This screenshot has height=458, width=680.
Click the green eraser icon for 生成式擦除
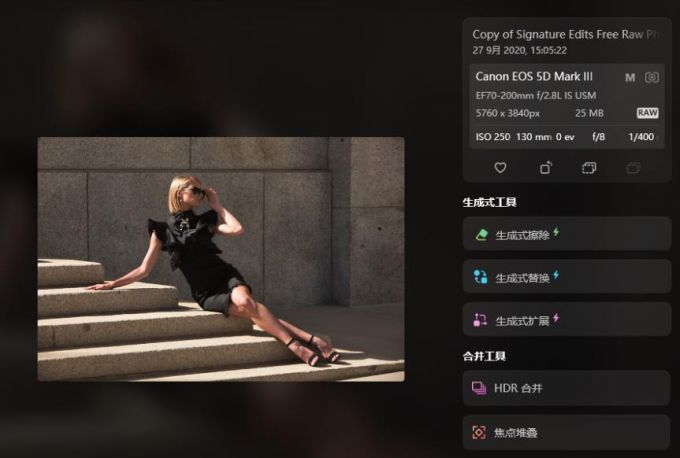(x=481, y=235)
